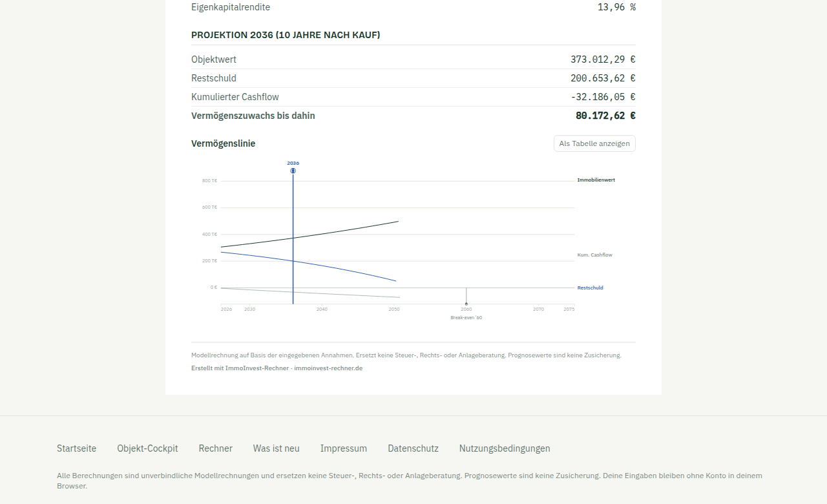
Task: Click the Kum. Cashflow legend label
Action: click(x=595, y=255)
